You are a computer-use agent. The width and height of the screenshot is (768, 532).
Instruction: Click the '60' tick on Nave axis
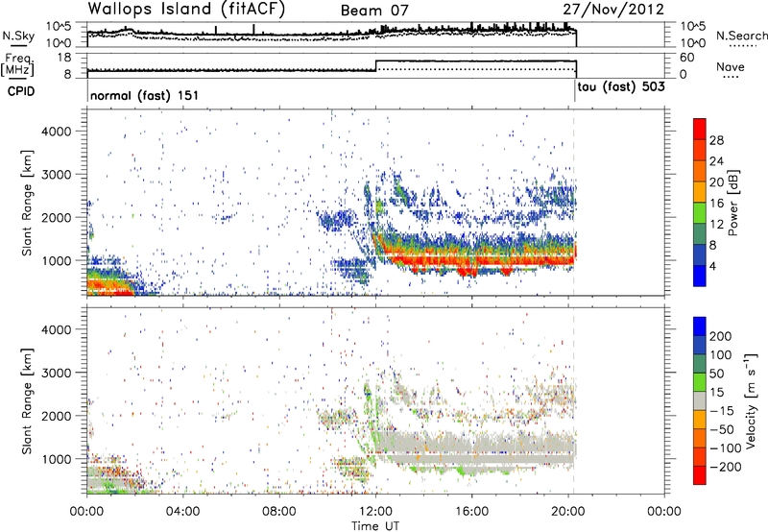[x=686, y=58]
